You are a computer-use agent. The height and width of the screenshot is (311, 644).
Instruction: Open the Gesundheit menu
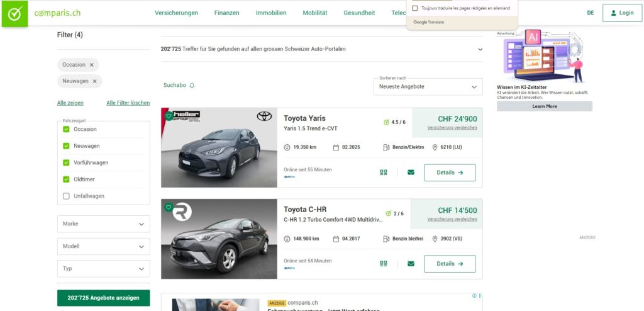click(359, 13)
